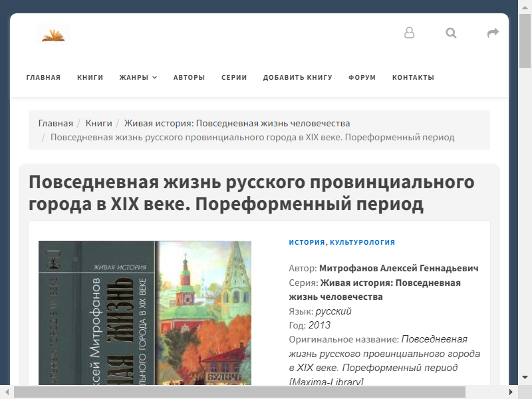Click the Главная breadcrumb link

click(x=56, y=123)
